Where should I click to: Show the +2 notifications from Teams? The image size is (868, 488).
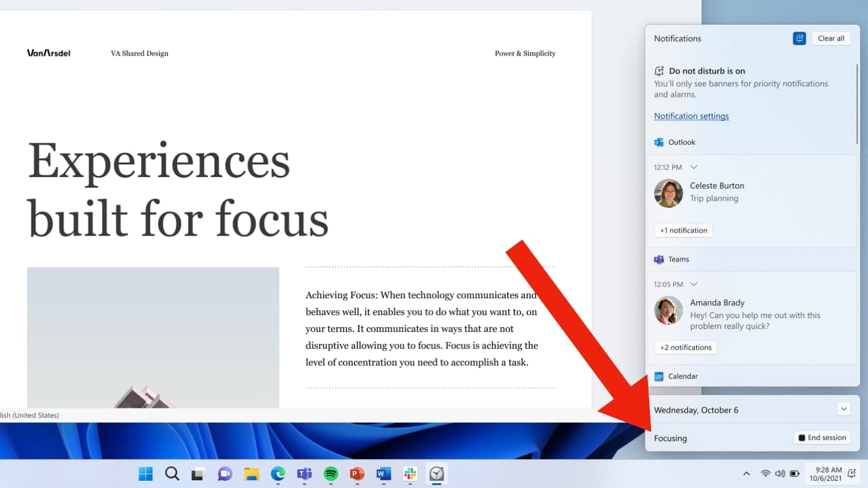685,348
